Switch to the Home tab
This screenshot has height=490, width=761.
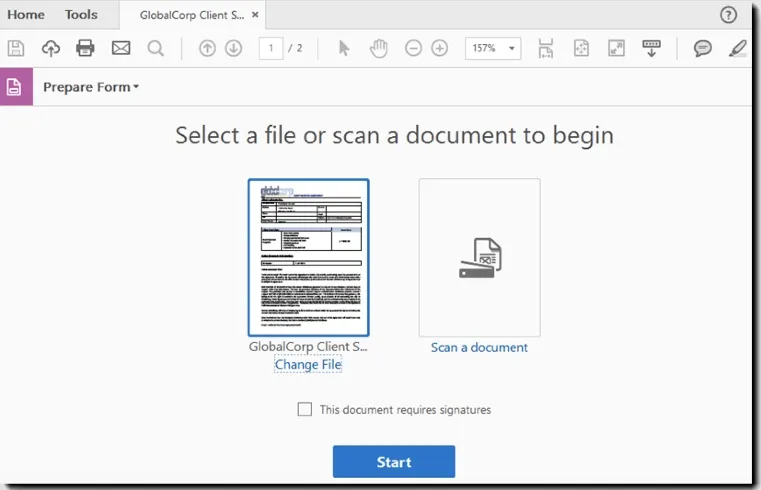coord(26,15)
